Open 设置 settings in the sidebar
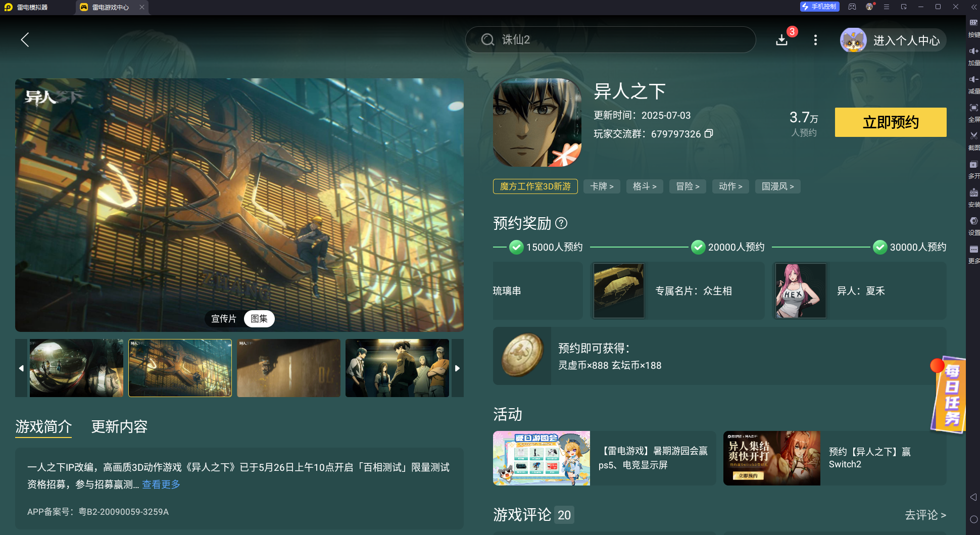 pyautogui.click(x=973, y=225)
